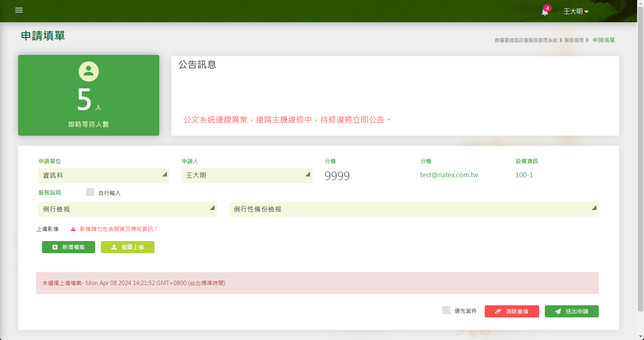Viewport: 644px width, 340px height.
Task: Click the 公告訊息 heading
Action: pyautogui.click(x=197, y=65)
